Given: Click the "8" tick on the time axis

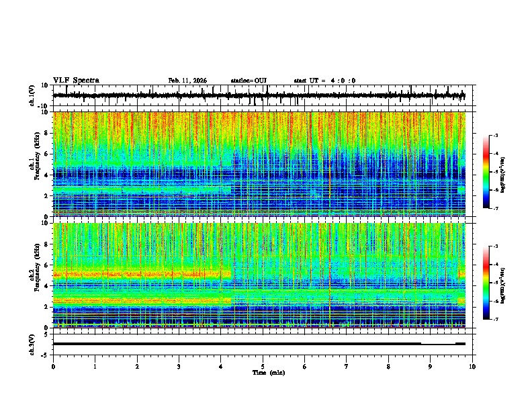Looking at the screenshot, I should coord(388,367).
